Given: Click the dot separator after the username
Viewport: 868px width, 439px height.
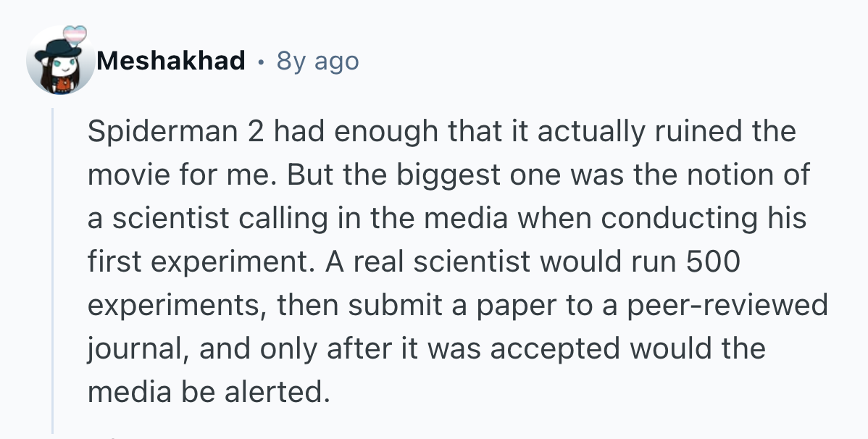Looking at the screenshot, I should click(x=260, y=61).
